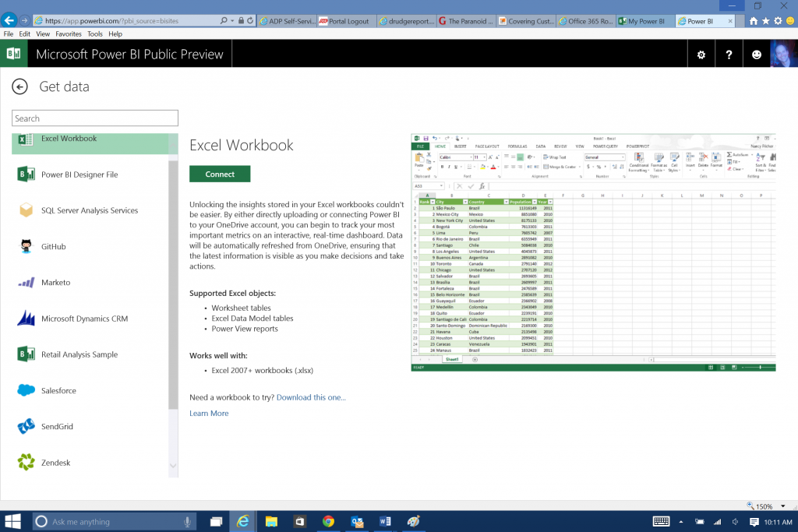Click the Search data sources field

(95, 118)
